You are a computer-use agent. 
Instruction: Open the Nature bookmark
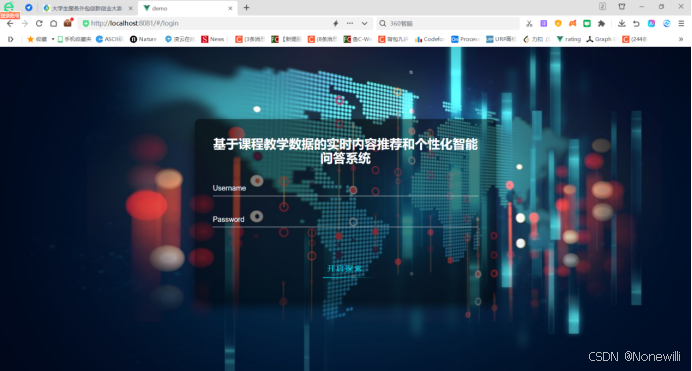[143, 39]
